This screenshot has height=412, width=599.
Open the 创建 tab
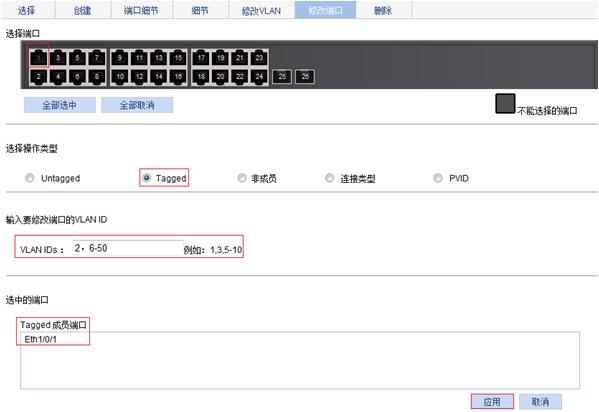click(83, 10)
